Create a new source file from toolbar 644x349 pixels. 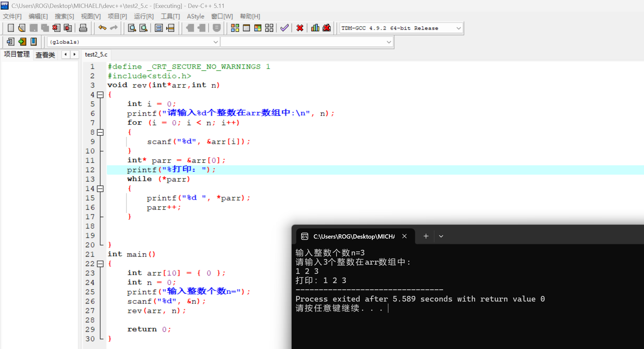(11, 28)
